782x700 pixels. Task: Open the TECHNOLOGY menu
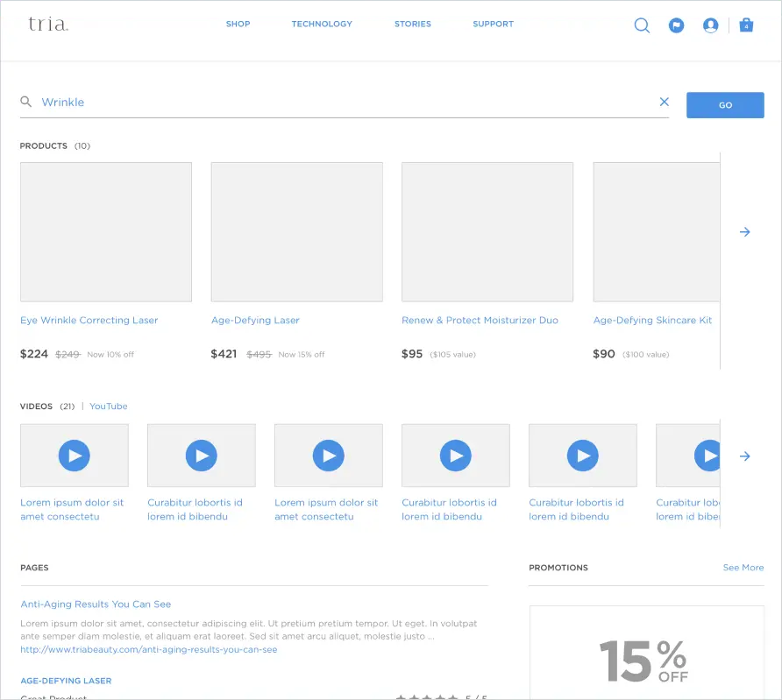point(322,24)
